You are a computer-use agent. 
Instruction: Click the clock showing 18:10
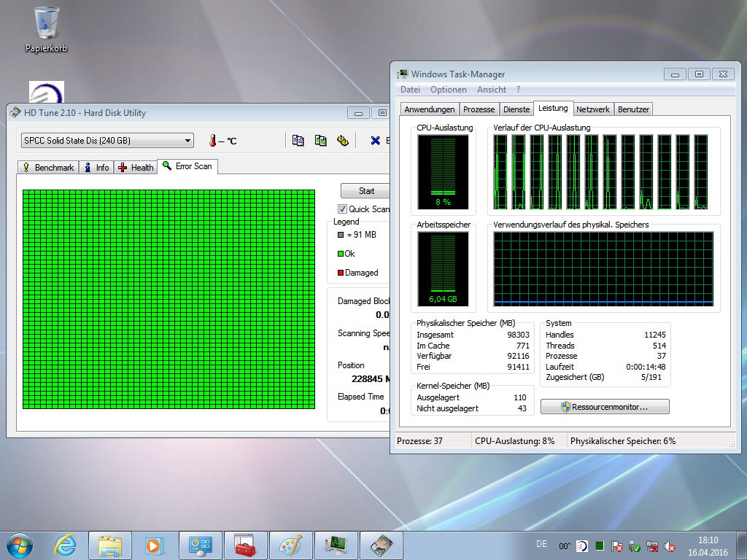pos(708,540)
